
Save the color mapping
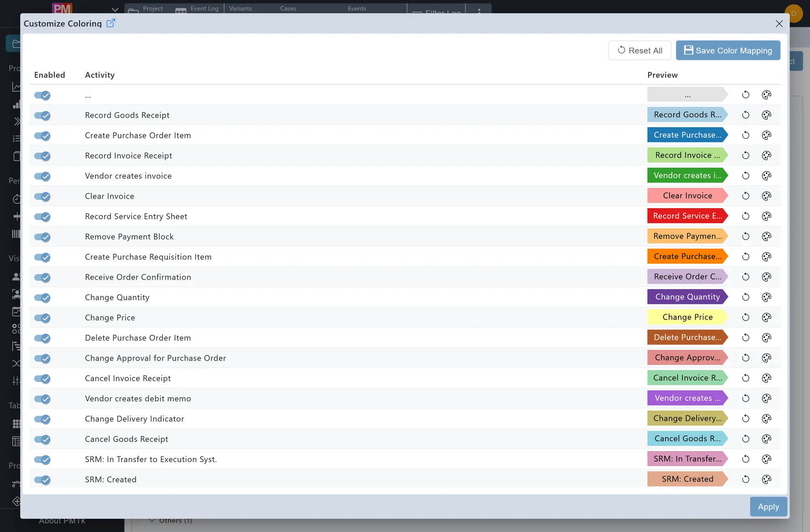pyautogui.click(x=728, y=50)
